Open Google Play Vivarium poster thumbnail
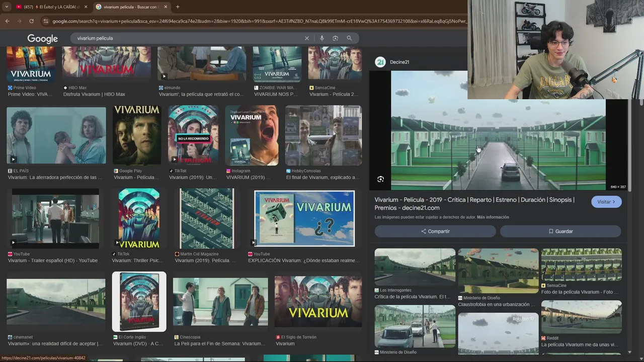644x362 pixels. (137, 135)
